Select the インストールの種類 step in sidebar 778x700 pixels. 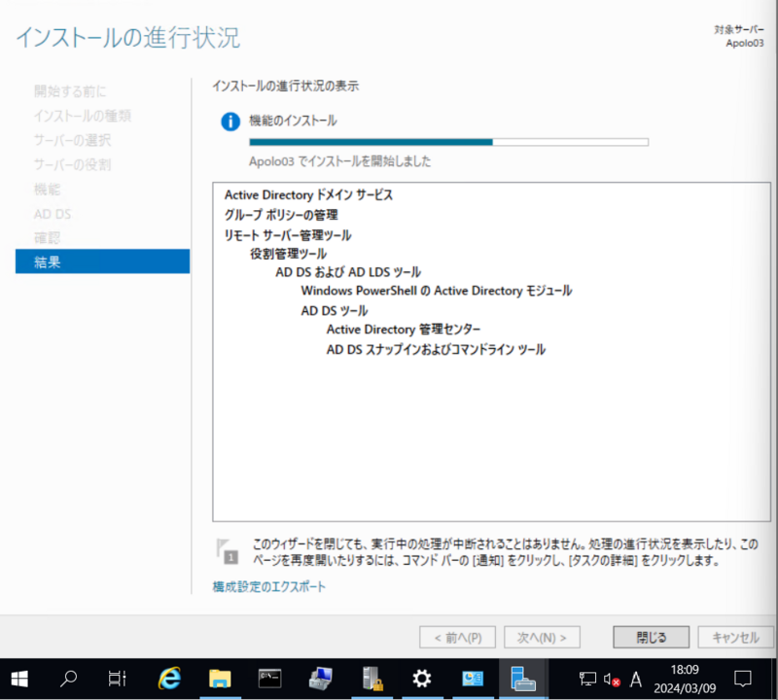click(x=83, y=116)
